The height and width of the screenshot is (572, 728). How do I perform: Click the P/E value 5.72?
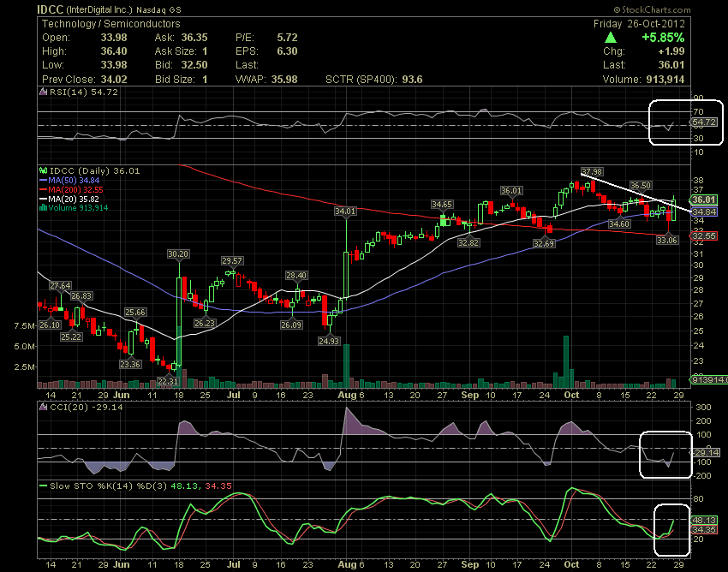pos(287,38)
